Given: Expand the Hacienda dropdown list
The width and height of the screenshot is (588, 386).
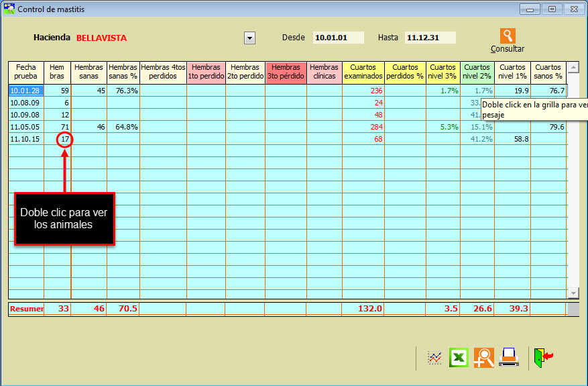Looking at the screenshot, I should [249, 38].
